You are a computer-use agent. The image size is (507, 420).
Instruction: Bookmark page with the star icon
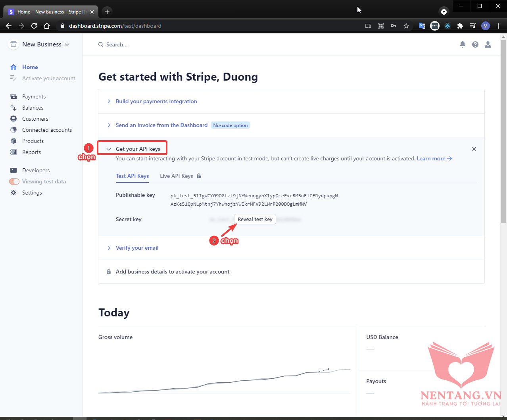pos(406,26)
